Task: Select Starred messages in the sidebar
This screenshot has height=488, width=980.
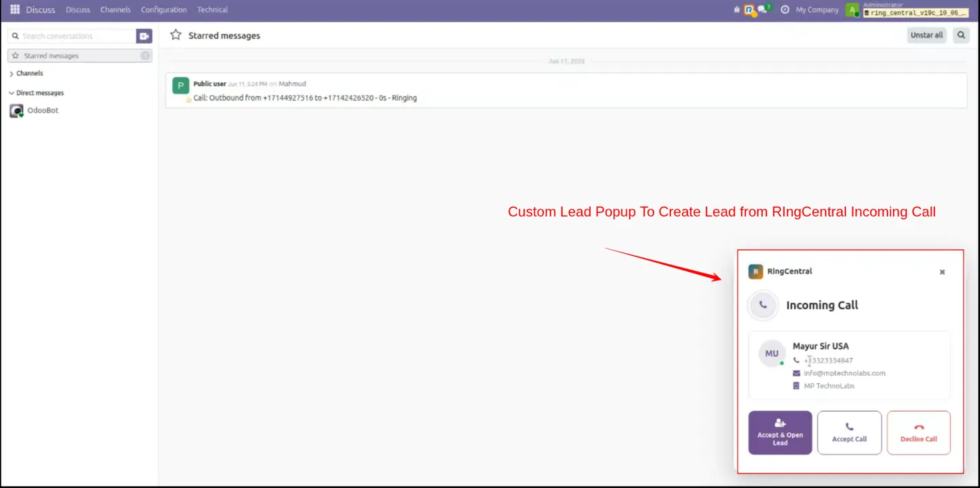Action: pos(80,56)
